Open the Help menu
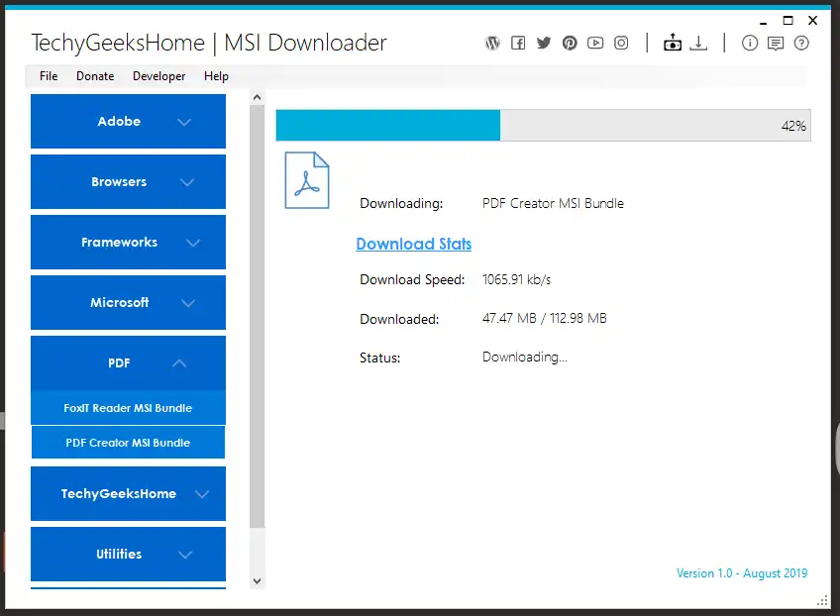This screenshot has height=616, width=840. click(x=216, y=76)
